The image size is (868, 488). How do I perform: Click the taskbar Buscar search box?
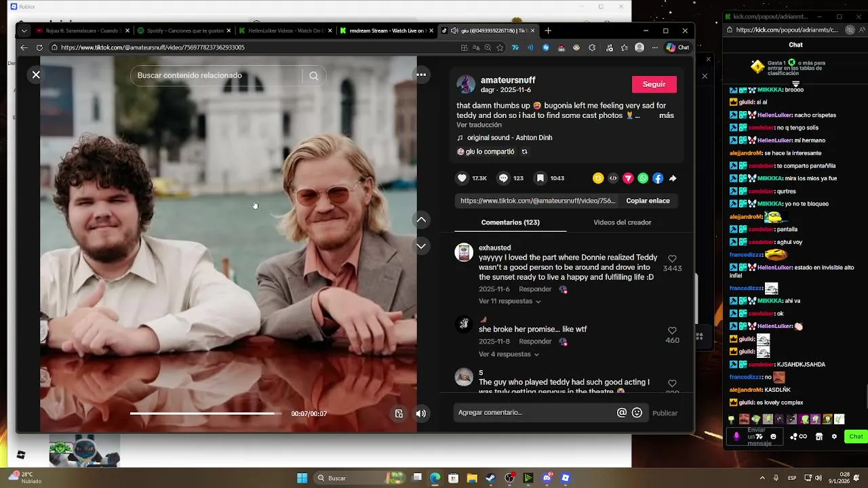(x=359, y=478)
